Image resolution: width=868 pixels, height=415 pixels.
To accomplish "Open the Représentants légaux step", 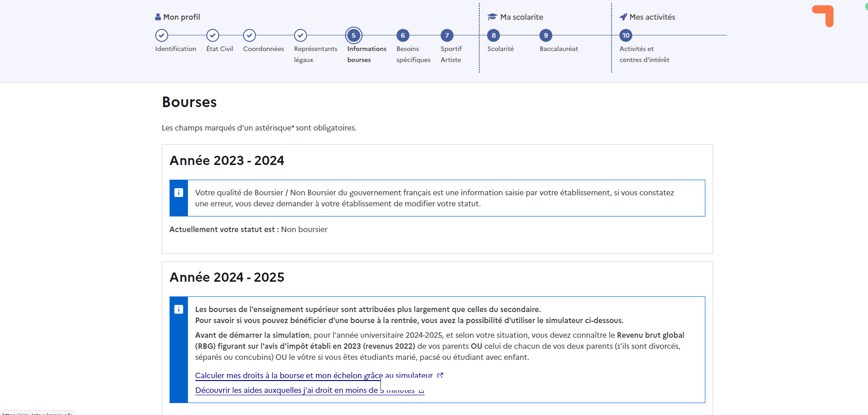I will (x=301, y=35).
